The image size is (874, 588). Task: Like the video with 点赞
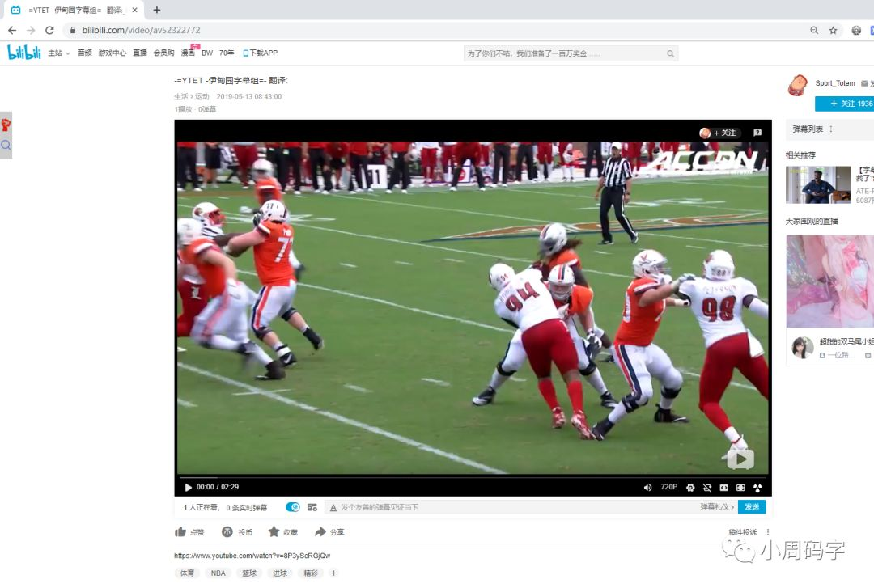(189, 532)
